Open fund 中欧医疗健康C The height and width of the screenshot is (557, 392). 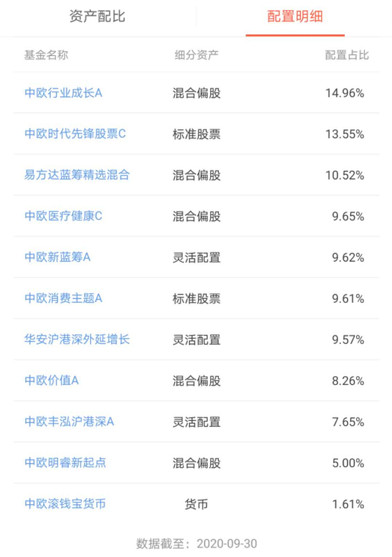(63, 216)
